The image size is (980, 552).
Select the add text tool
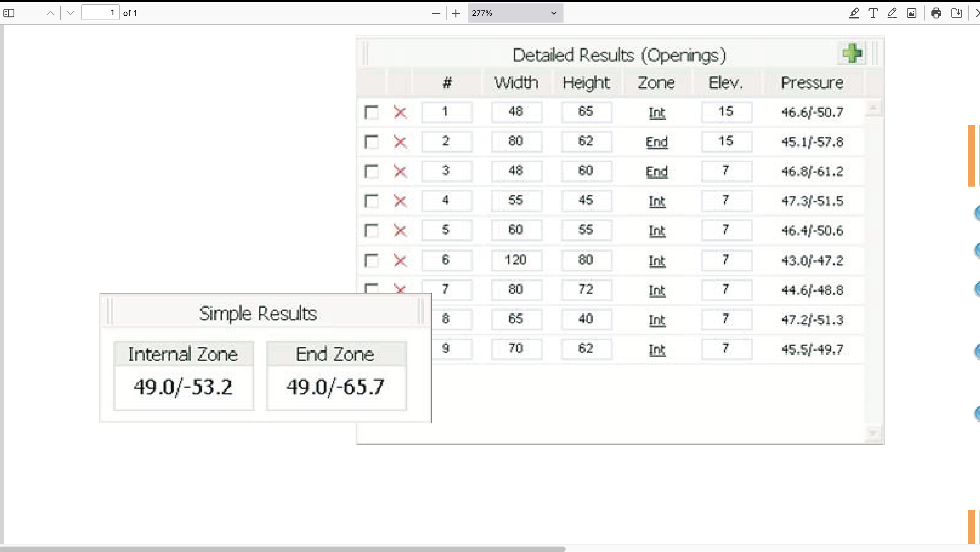tap(873, 13)
